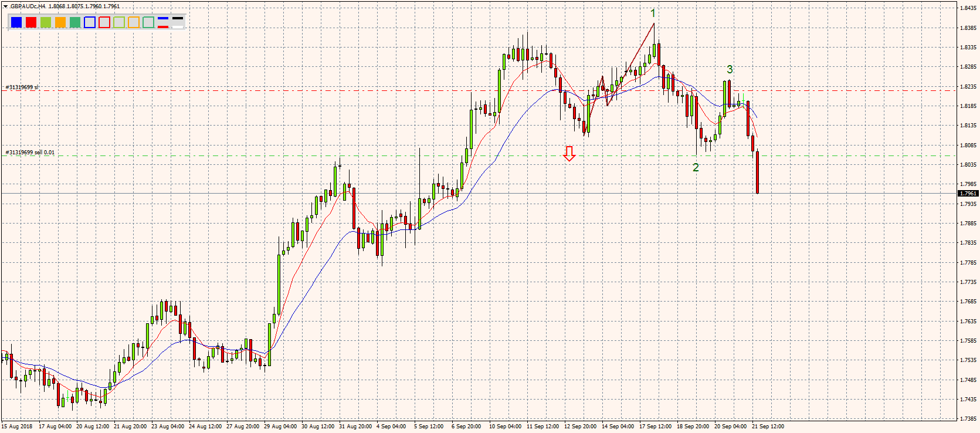Click the 17 Sep 12:00 time label
This screenshot has width=980, height=433.
(x=656, y=427)
